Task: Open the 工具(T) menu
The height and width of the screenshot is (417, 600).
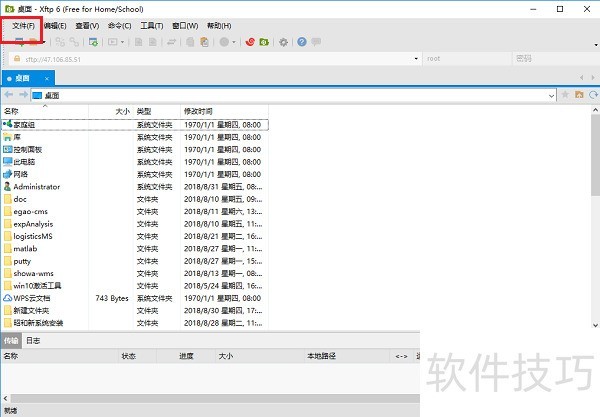Action: 152,26
